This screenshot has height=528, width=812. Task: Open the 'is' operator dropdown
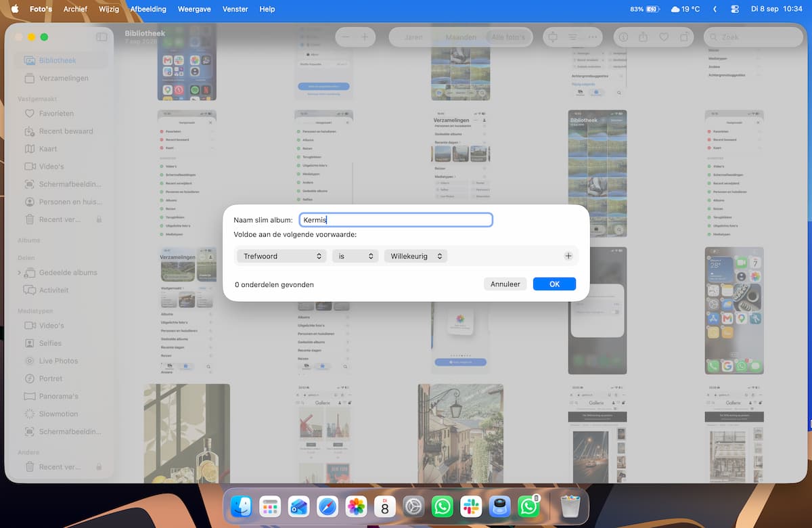pyautogui.click(x=355, y=256)
